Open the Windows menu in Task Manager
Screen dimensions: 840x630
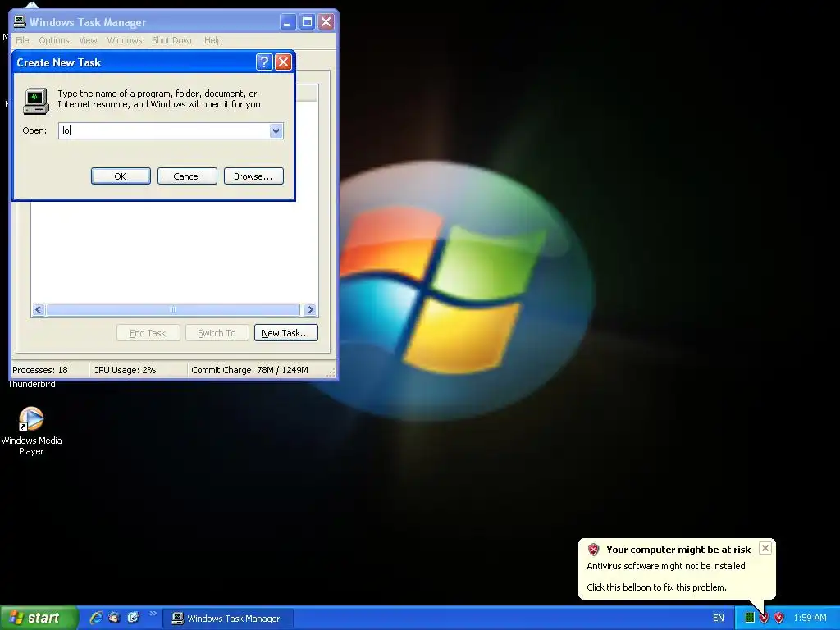coord(125,40)
